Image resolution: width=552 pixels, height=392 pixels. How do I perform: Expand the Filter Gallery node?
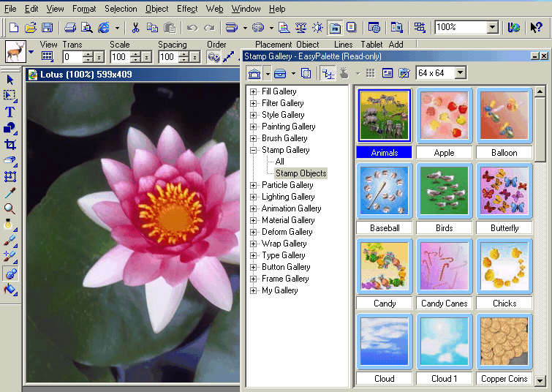253,103
